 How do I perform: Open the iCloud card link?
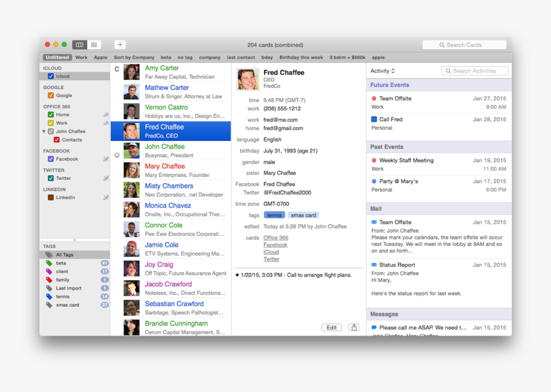(271, 252)
